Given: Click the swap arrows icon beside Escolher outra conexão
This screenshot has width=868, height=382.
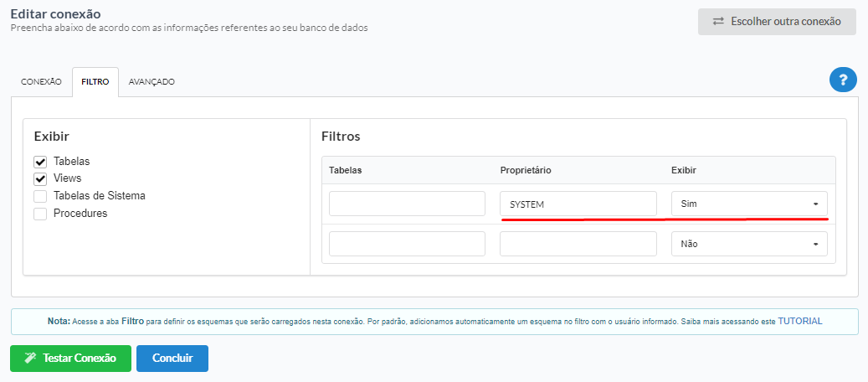Looking at the screenshot, I should (718, 22).
